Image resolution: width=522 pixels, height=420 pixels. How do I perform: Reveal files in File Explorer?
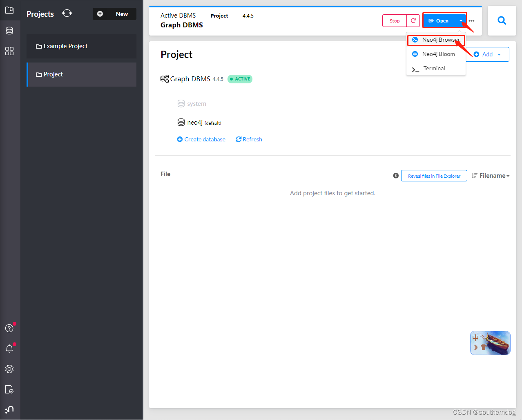point(434,176)
